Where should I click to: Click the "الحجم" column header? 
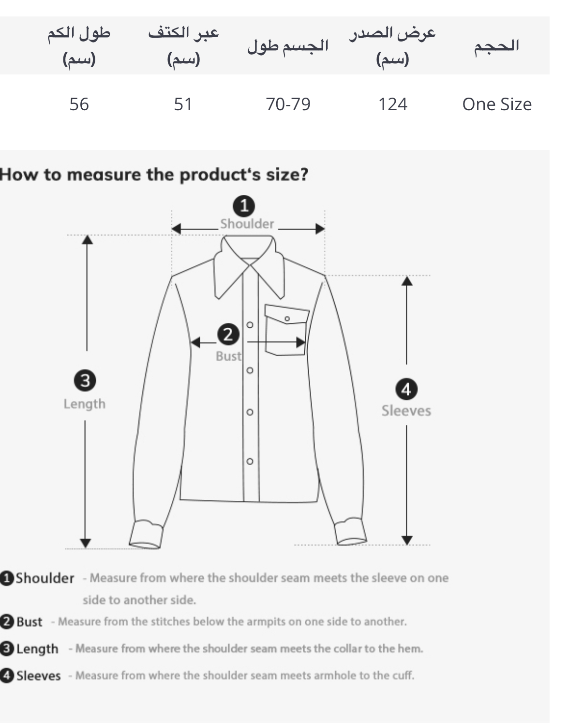tap(496, 46)
